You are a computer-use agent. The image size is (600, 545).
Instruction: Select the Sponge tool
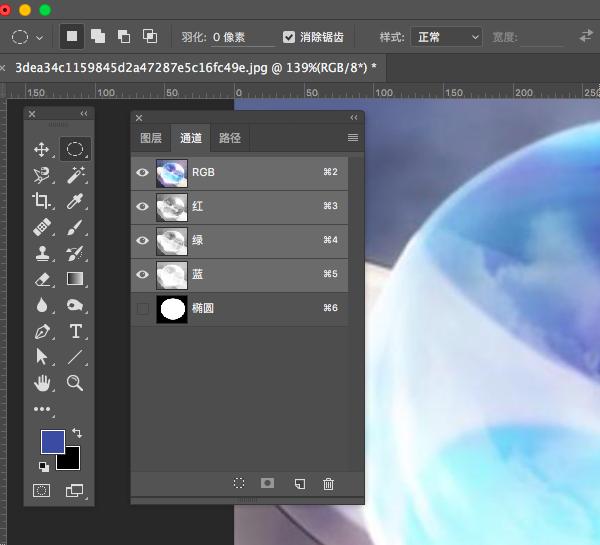(75, 305)
